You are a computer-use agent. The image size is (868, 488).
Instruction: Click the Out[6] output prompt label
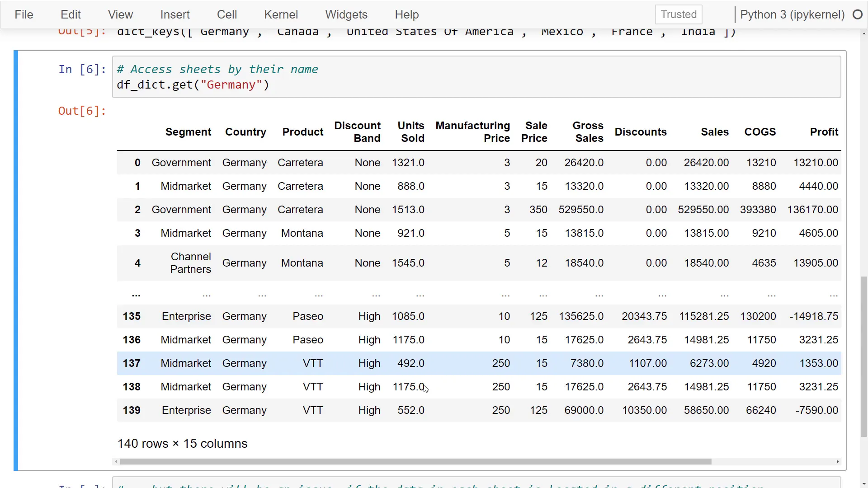click(82, 111)
